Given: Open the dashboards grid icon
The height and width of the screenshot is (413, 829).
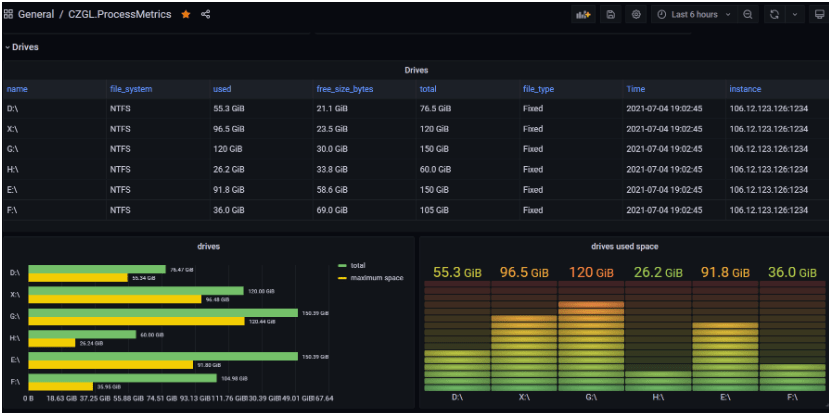Looking at the screenshot, I should pyautogui.click(x=8, y=14).
